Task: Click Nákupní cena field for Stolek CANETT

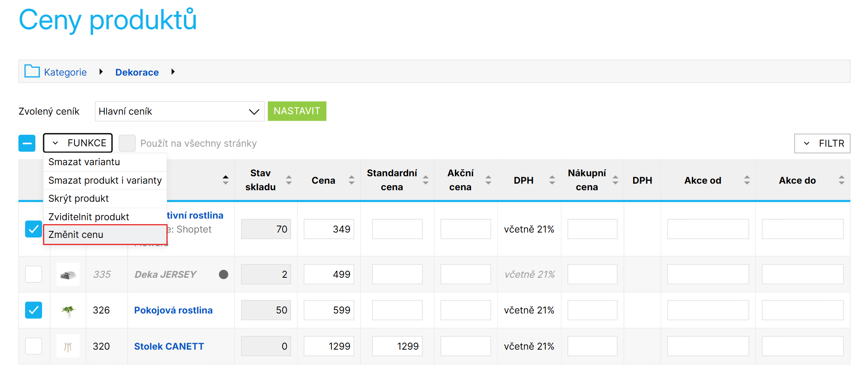Action: point(592,346)
